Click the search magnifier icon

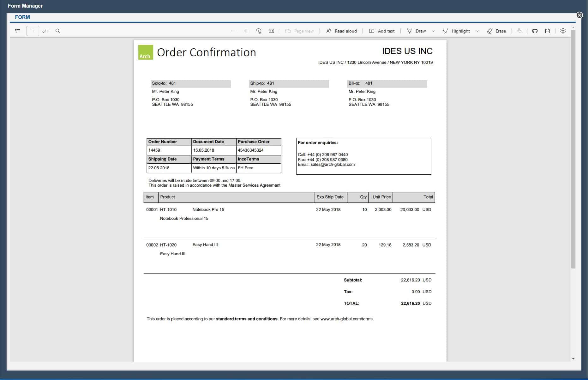(58, 31)
